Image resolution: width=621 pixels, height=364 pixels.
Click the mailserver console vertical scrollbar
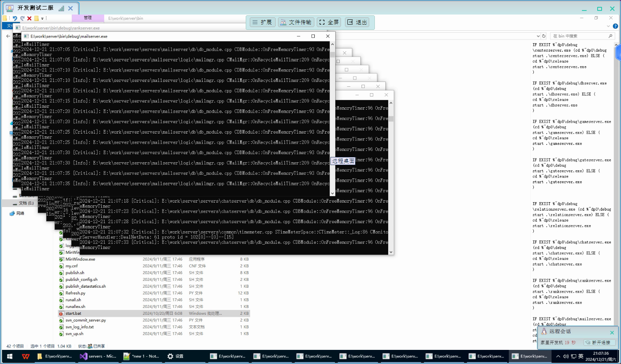pyautogui.click(x=332, y=117)
